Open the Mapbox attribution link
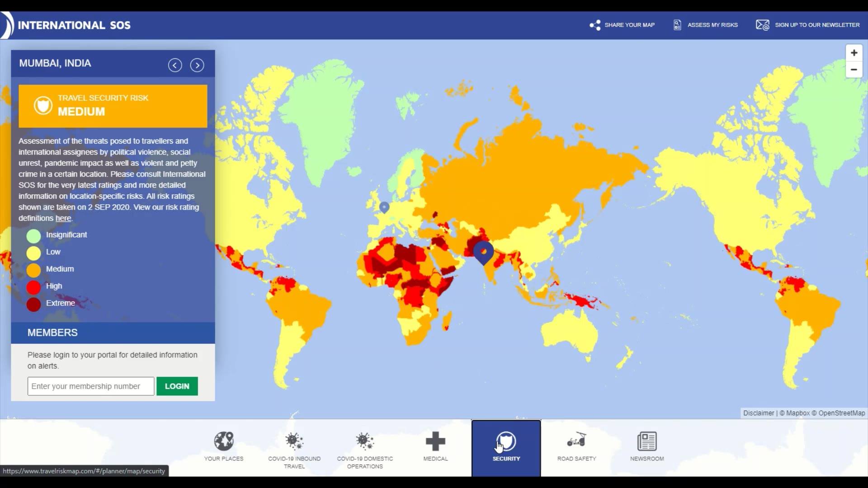Viewport: 868px width, 488px height. point(795,413)
